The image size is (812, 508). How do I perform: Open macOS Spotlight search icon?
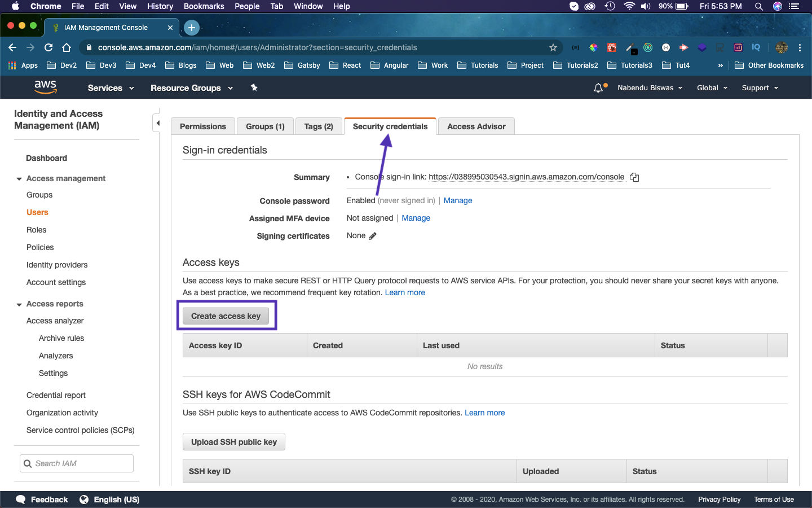[759, 6]
